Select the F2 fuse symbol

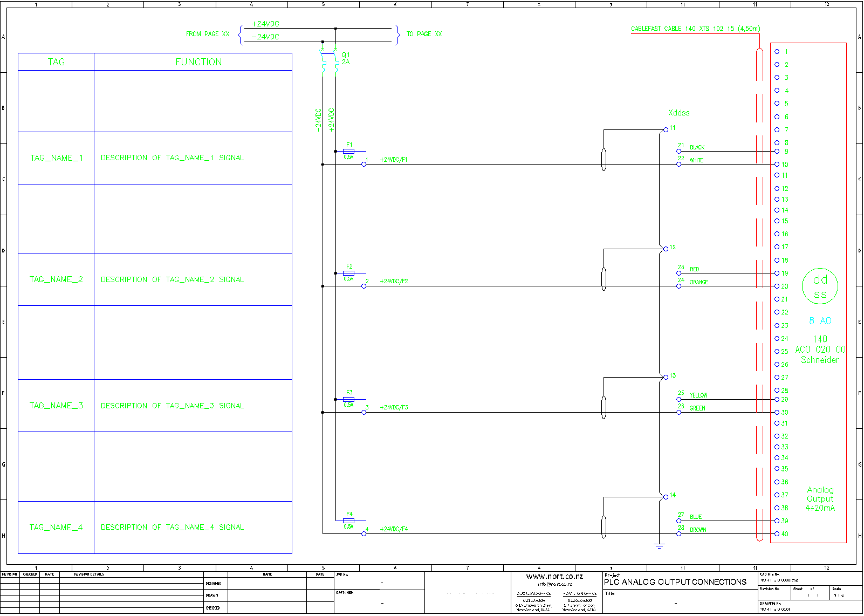(348, 273)
